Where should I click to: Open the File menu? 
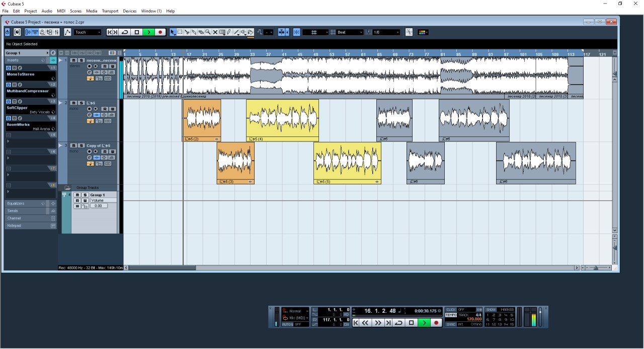(5, 11)
